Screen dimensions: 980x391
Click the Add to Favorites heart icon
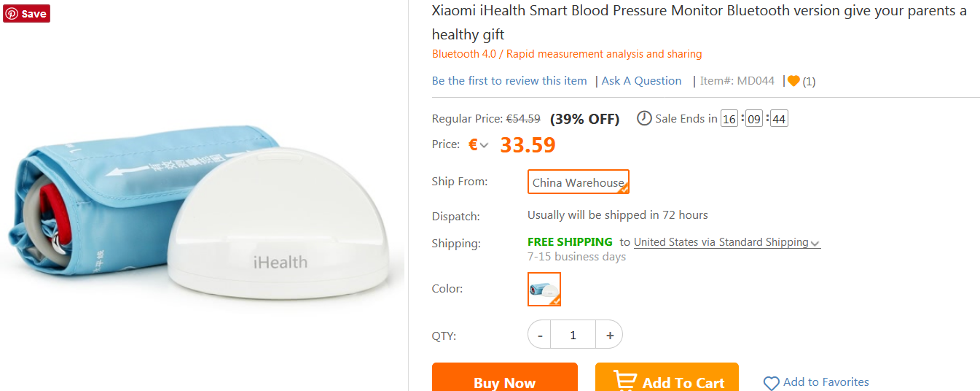point(771,383)
